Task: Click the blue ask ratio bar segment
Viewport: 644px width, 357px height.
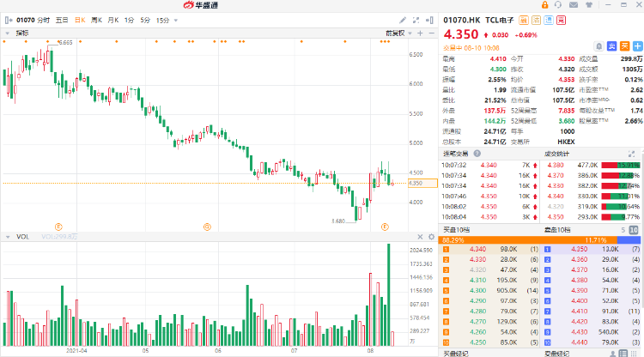Action: pyautogui.click(x=629, y=240)
